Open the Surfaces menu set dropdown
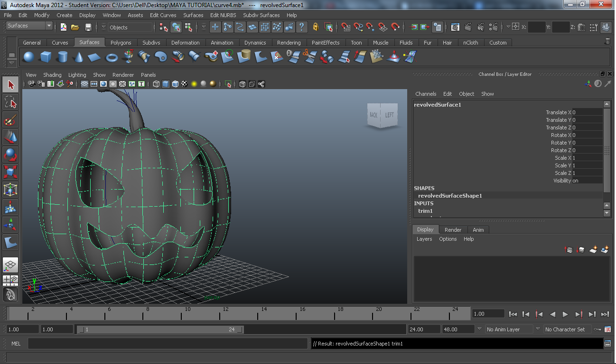 click(29, 26)
